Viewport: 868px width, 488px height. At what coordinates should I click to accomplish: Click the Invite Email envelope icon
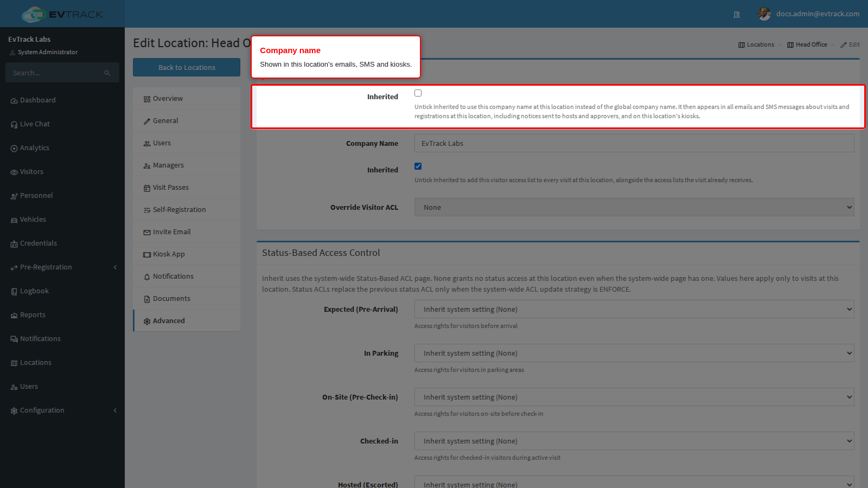tap(147, 233)
